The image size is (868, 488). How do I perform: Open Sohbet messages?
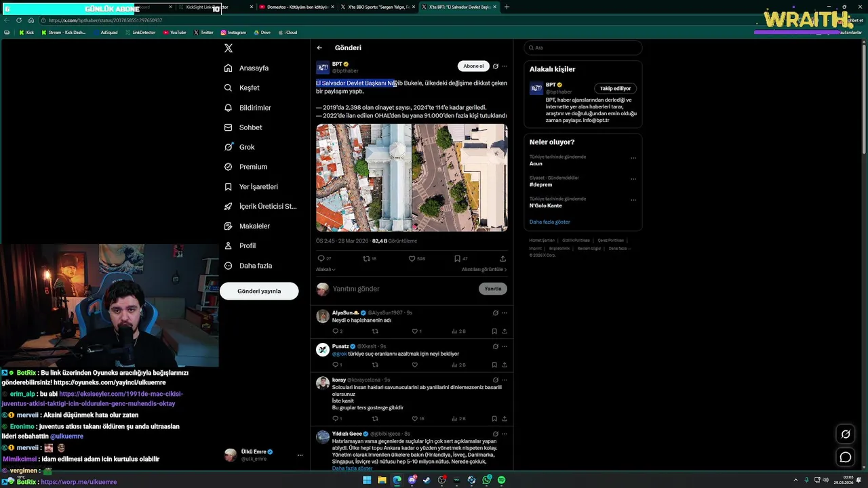click(x=243, y=127)
